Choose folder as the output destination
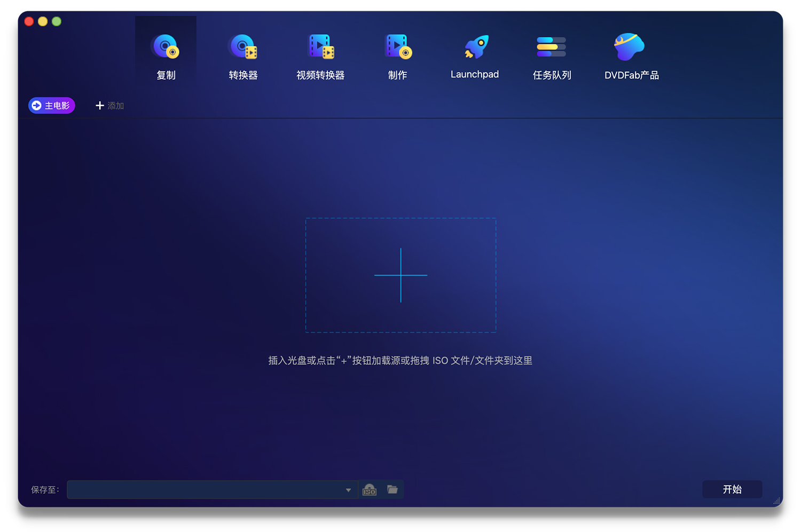 [x=392, y=489]
